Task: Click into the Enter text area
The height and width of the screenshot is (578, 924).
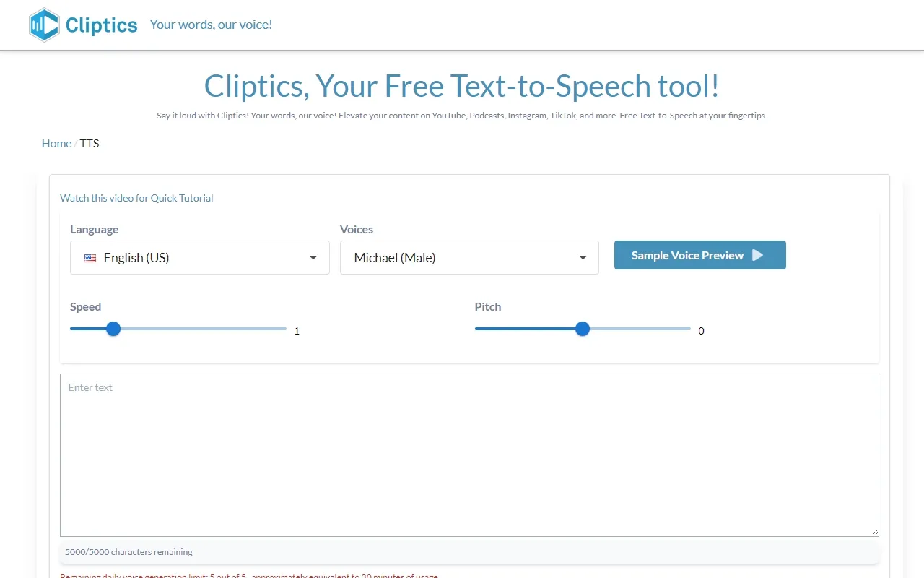Action: click(x=469, y=455)
